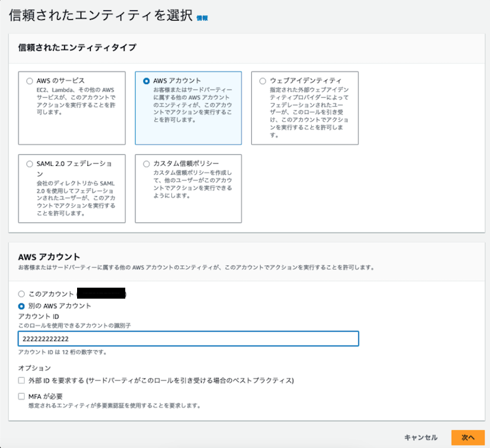Click the アカウント ID は 12 桁の数字です hint
490x448 pixels.
[63, 352]
